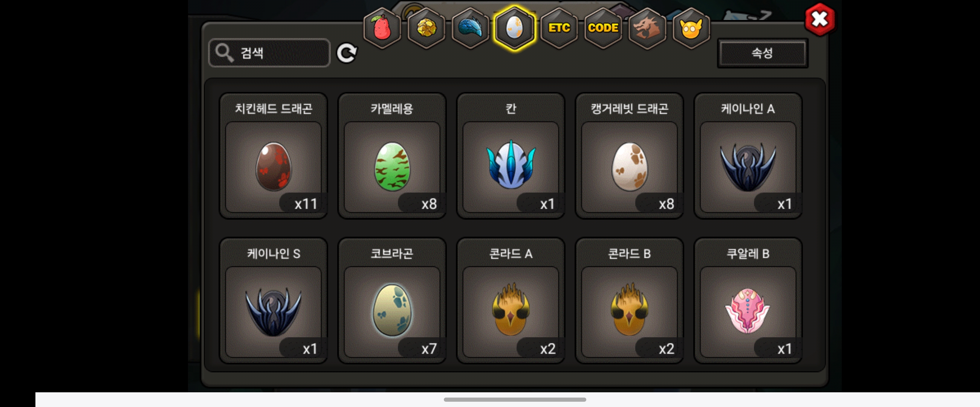Switch to the blue dragon scale category
This screenshot has height=407, width=980.
(470, 28)
